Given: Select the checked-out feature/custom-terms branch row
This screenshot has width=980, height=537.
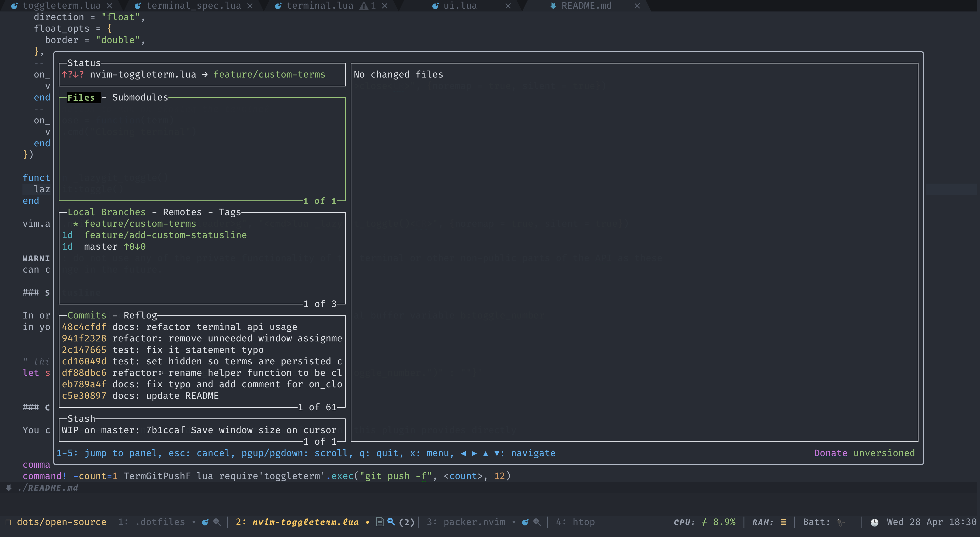Looking at the screenshot, I should [x=202, y=224].
